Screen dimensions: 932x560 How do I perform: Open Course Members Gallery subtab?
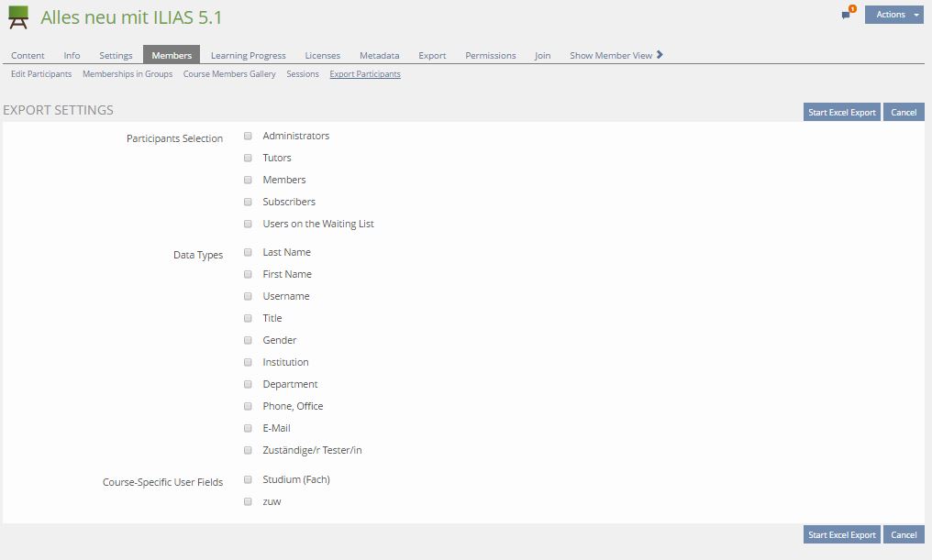coord(229,74)
